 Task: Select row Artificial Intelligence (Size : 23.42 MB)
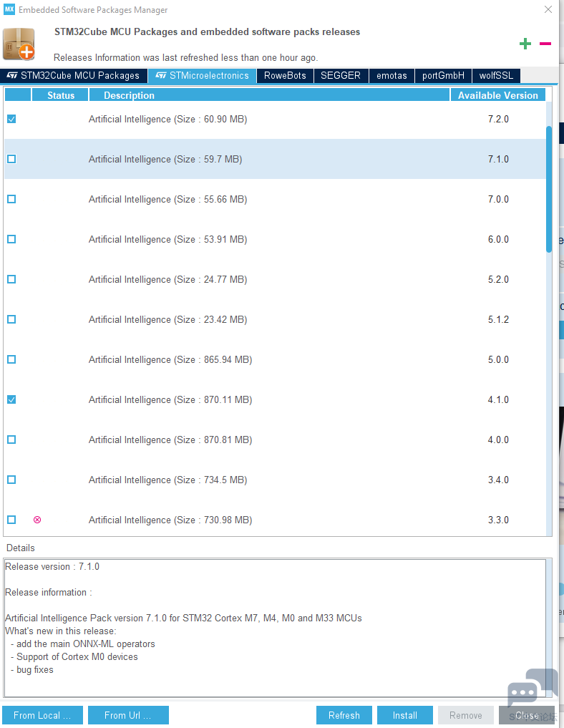tap(275, 319)
